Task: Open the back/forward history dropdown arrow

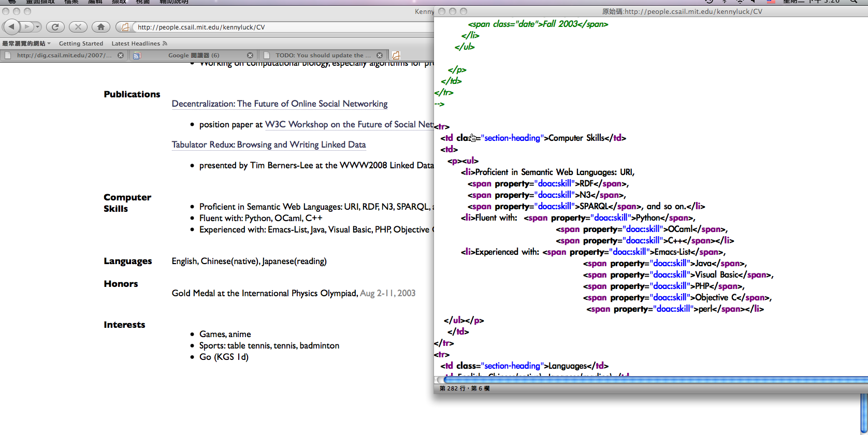Action: [37, 26]
